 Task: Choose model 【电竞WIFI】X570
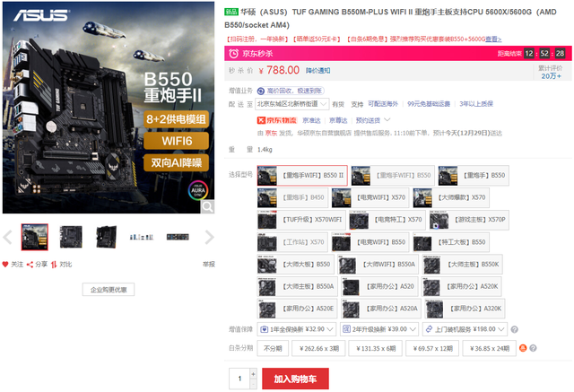[x=370, y=197]
